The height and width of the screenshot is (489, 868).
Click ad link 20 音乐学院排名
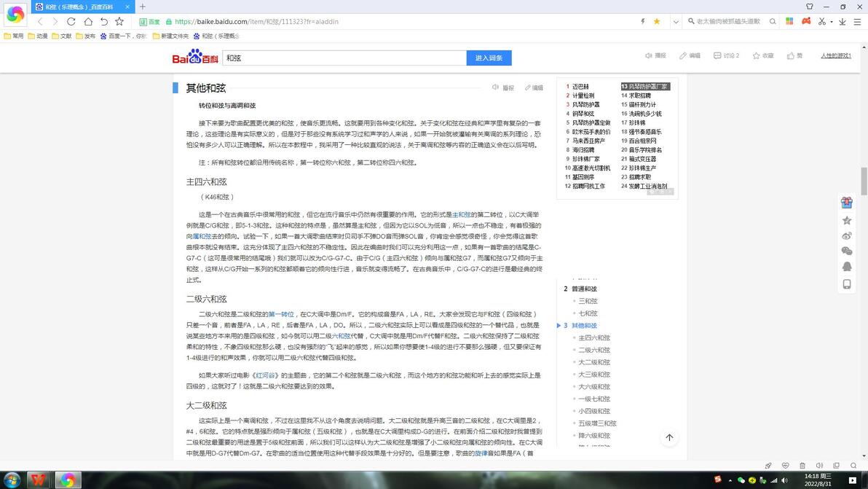click(642, 149)
